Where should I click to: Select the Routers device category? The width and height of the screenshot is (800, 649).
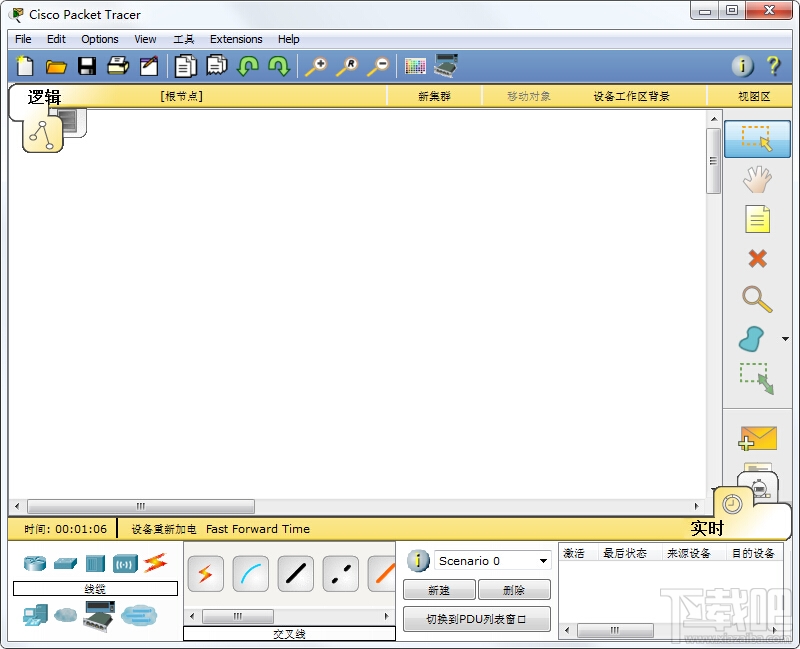coord(35,563)
